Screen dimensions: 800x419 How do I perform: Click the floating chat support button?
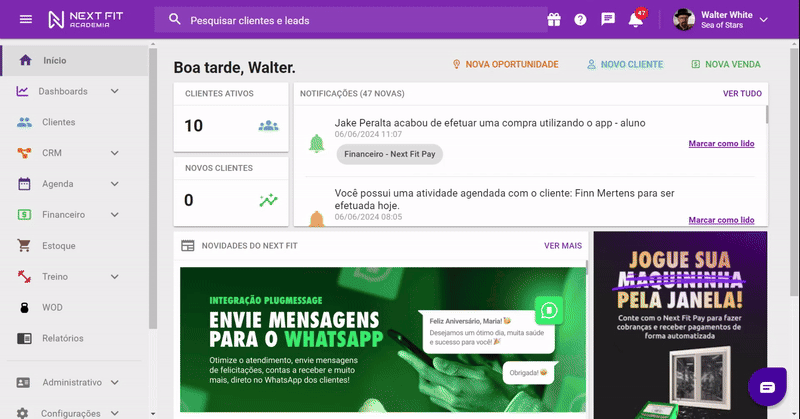click(x=767, y=387)
